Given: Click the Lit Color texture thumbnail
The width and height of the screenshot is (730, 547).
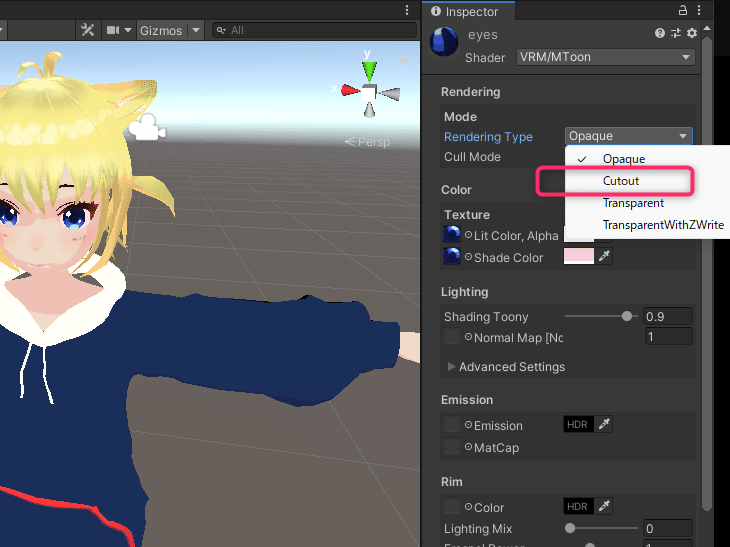Looking at the screenshot, I should [x=452, y=234].
